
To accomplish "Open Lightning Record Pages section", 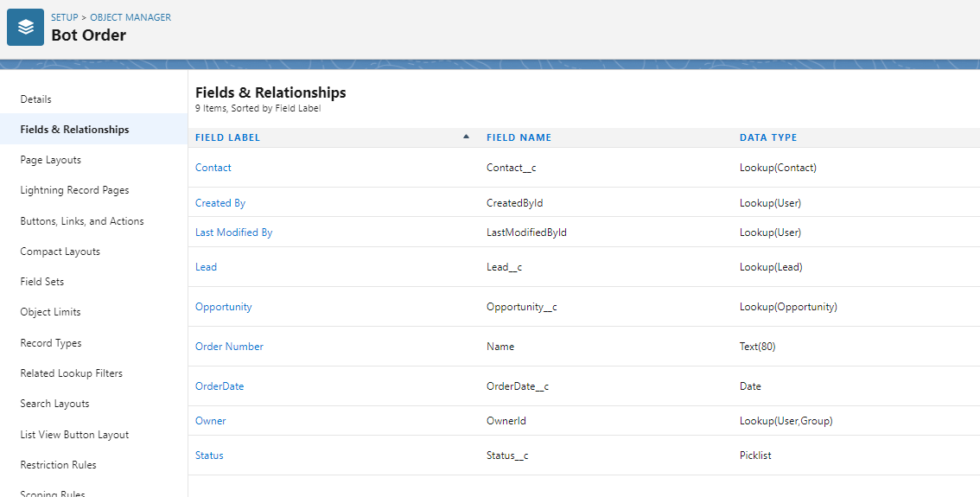I will pos(74,190).
